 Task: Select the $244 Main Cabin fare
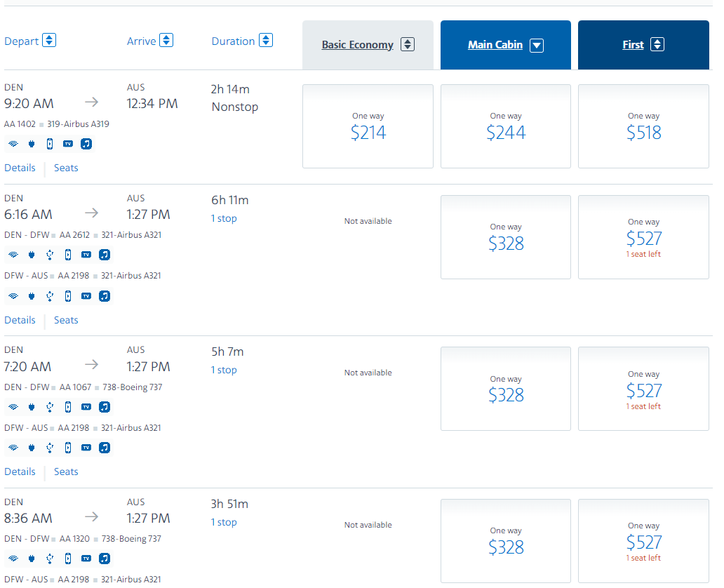click(x=506, y=126)
